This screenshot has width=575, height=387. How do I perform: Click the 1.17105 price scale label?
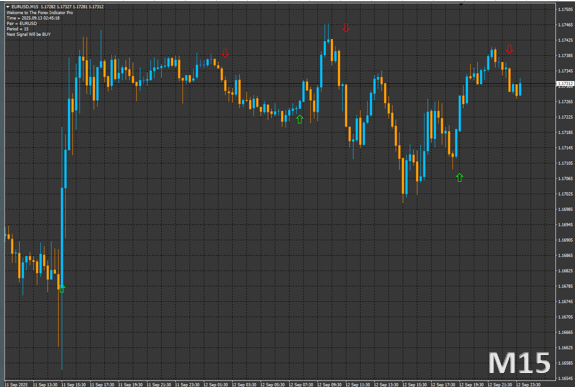[x=565, y=163]
